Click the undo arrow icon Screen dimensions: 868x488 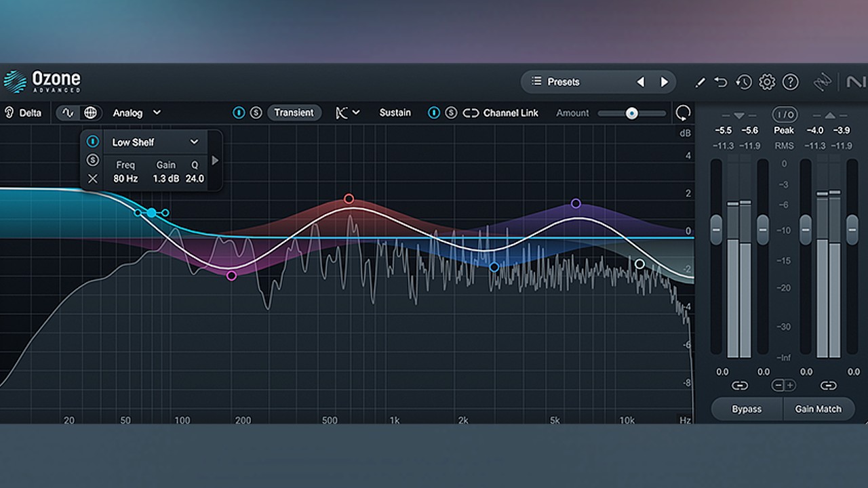[x=721, y=82]
